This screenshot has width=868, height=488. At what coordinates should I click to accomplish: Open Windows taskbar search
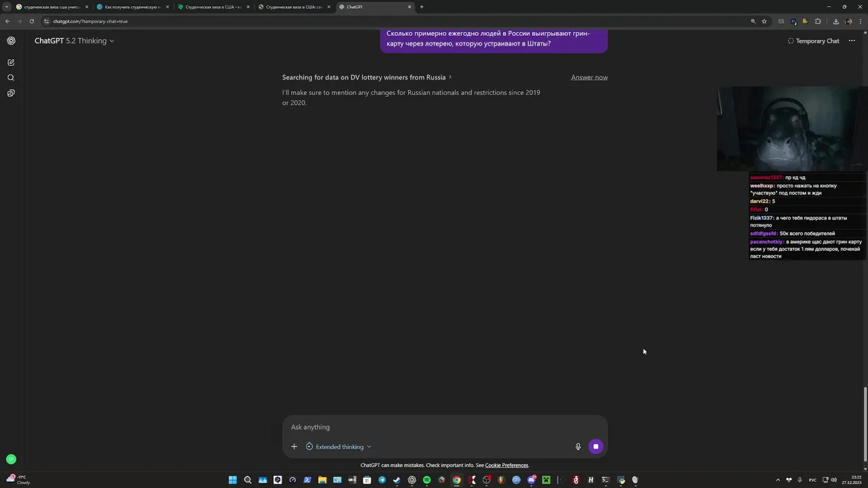pyautogui.click(x=248, y=480)
